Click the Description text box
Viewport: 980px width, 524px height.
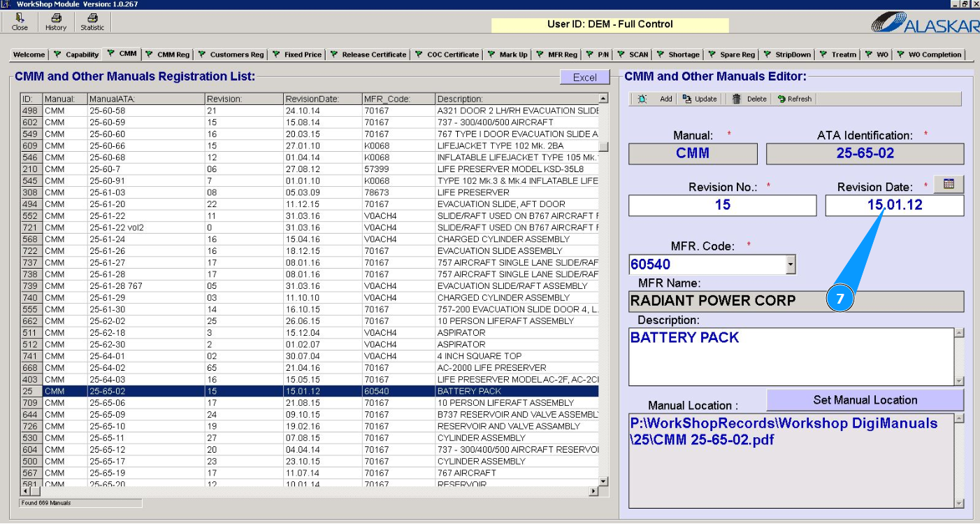click(791, 357)
